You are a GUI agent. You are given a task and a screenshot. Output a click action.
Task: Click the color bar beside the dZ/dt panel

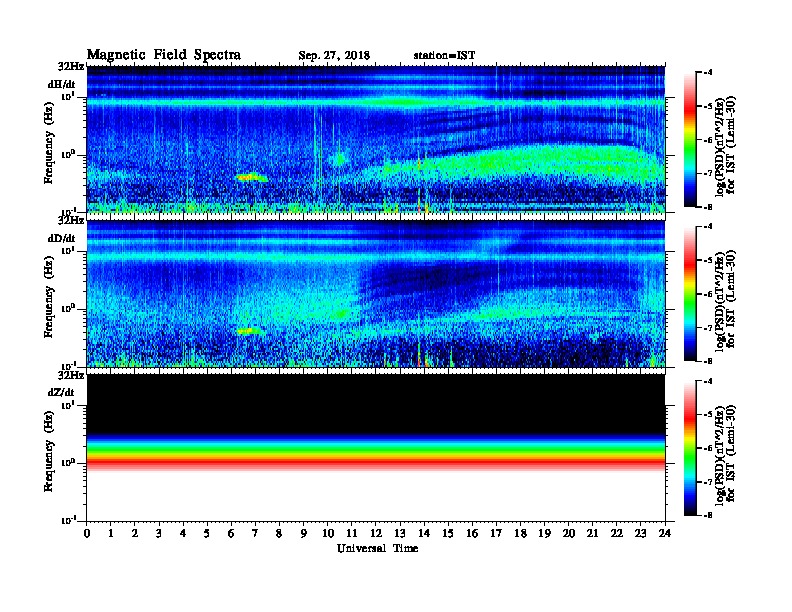pos(690,448)
